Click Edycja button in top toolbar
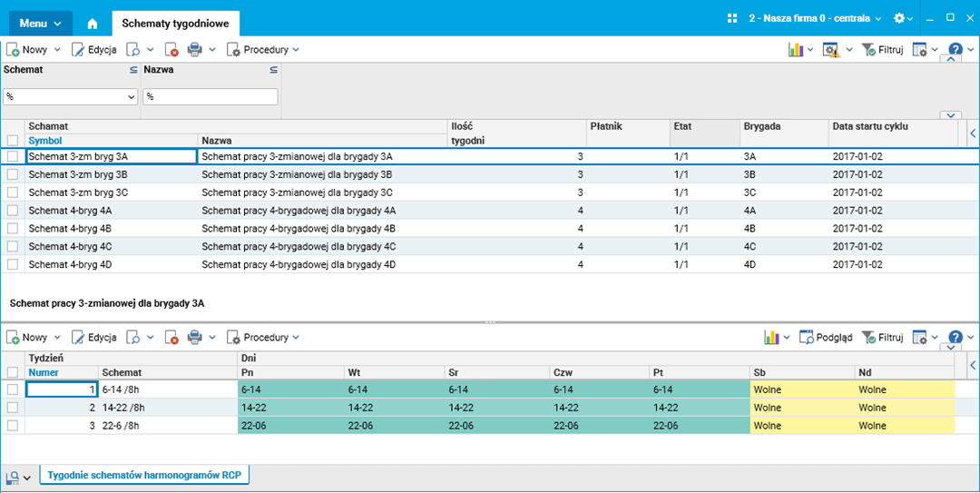Image resolution: width=980 pixels, height=493 pixels. [93, 50]
